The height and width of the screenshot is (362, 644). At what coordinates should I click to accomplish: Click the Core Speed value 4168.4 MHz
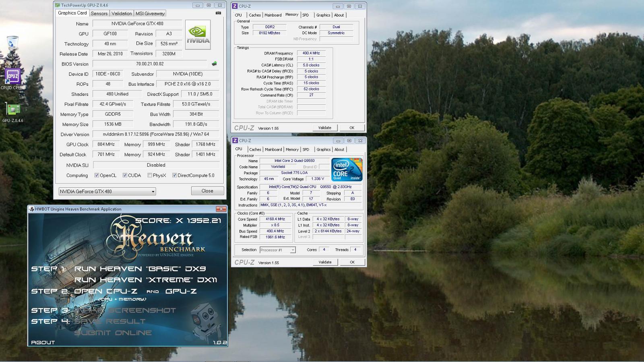coord(275,219)
